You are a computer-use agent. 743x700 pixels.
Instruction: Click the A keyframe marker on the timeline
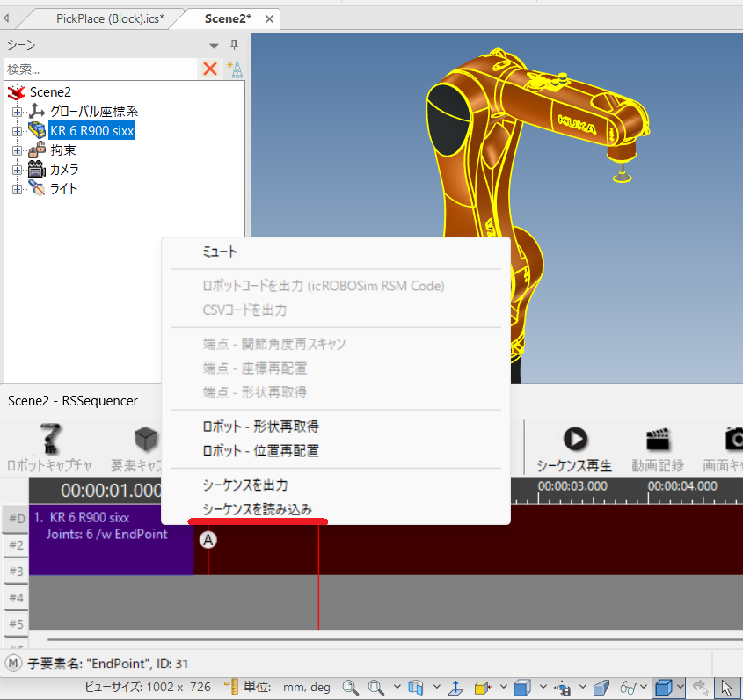(x=208, y=540)
